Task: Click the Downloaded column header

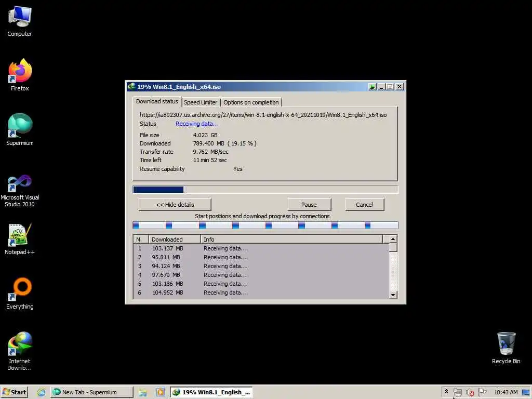Action: point(175,240)
